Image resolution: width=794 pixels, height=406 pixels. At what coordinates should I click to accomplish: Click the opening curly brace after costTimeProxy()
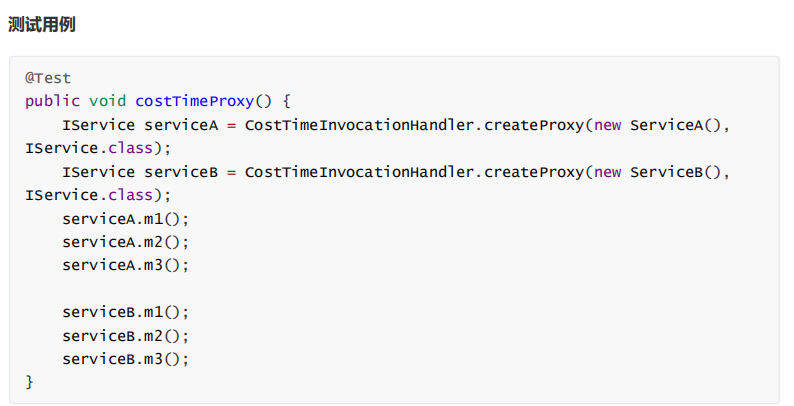[x=286, y=101]
